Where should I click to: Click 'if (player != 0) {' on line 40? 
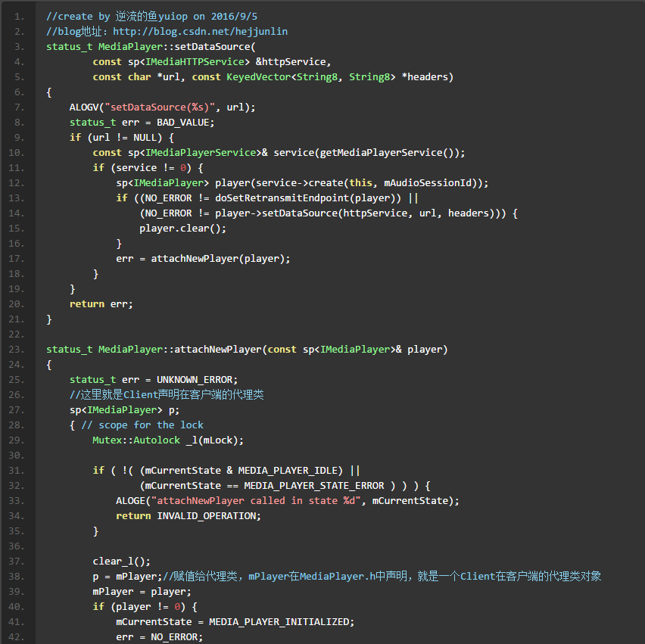pos(145,607)
